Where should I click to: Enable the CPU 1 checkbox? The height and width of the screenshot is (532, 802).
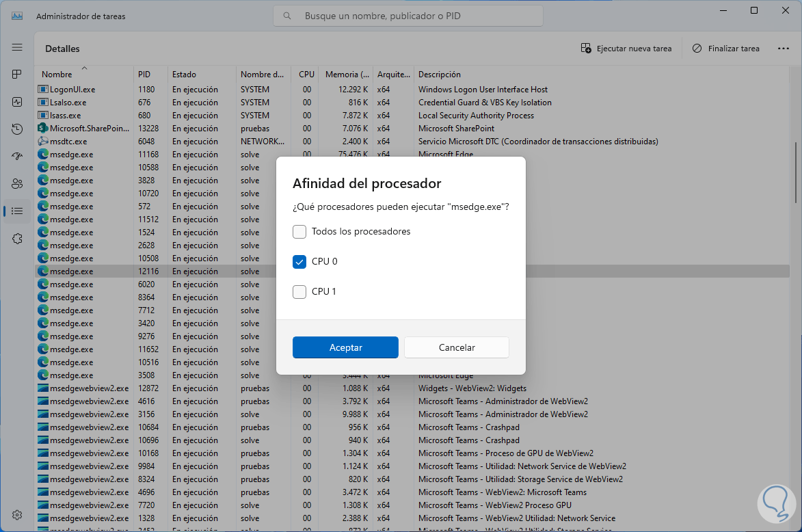coord(299,292)
